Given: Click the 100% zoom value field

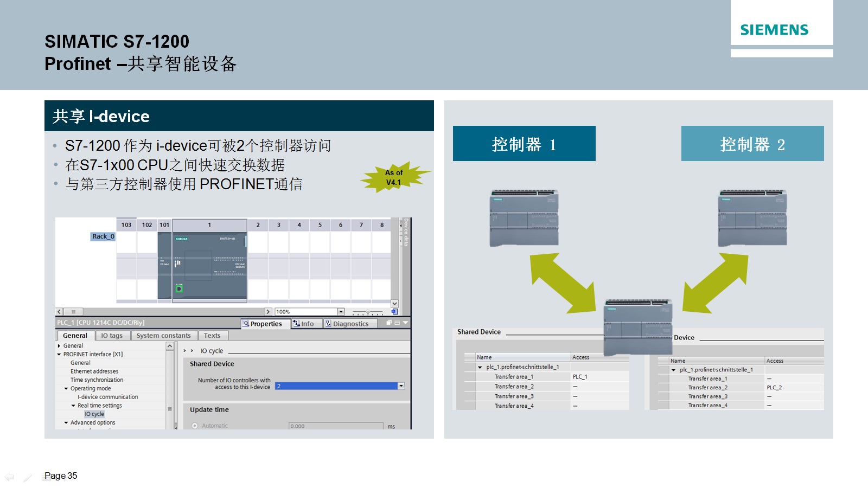Looking at the screenshot, I should [x=306, y=312].
